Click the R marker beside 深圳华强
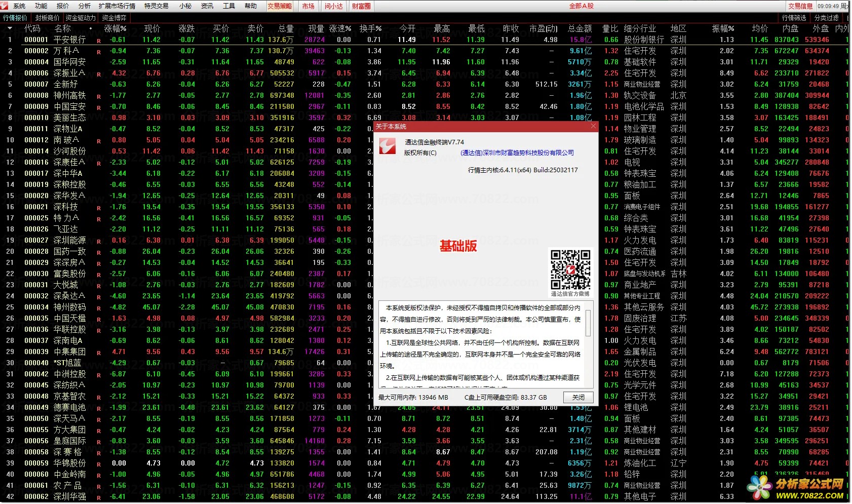 99,498
